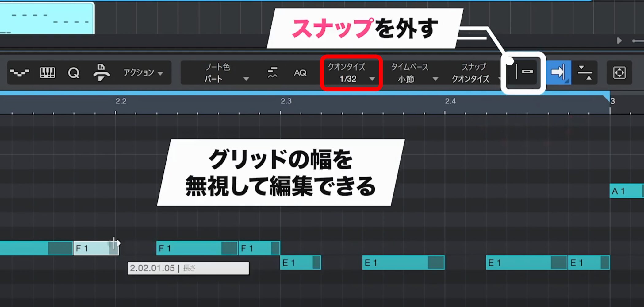
Task: Select the A 1 note block
Action: point(626,191)
